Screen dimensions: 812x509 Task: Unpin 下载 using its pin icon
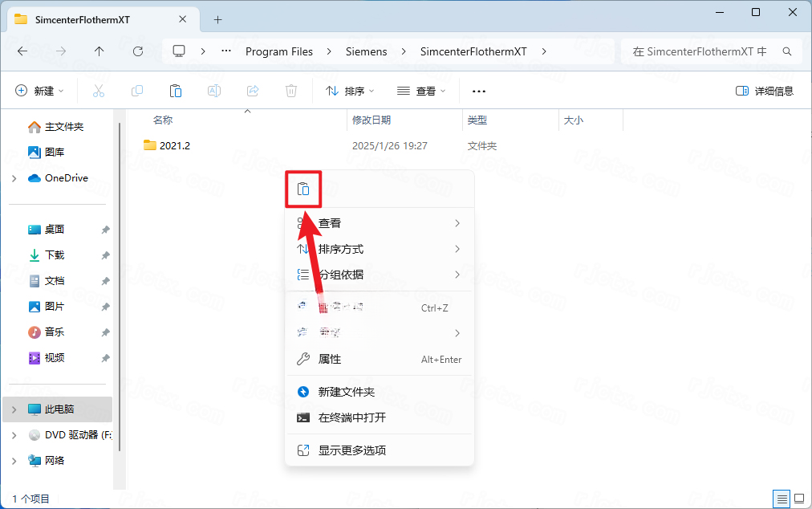pyautogui.click(x=106, y=255)
